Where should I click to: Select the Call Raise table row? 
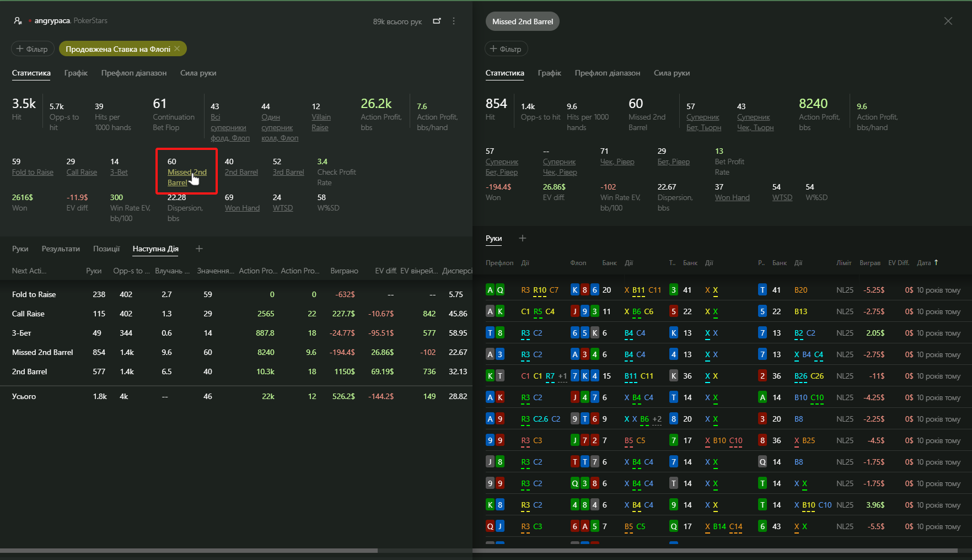point(236,314)
